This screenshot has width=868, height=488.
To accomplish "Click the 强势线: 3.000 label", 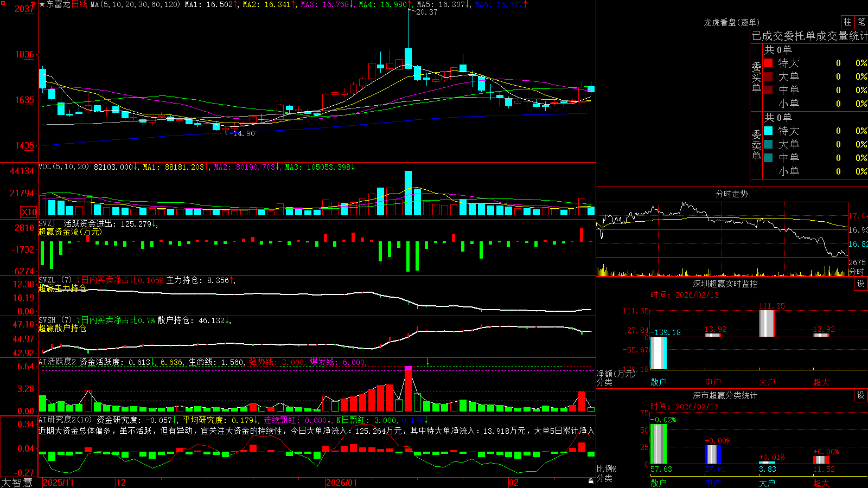I will click(277, 362).
